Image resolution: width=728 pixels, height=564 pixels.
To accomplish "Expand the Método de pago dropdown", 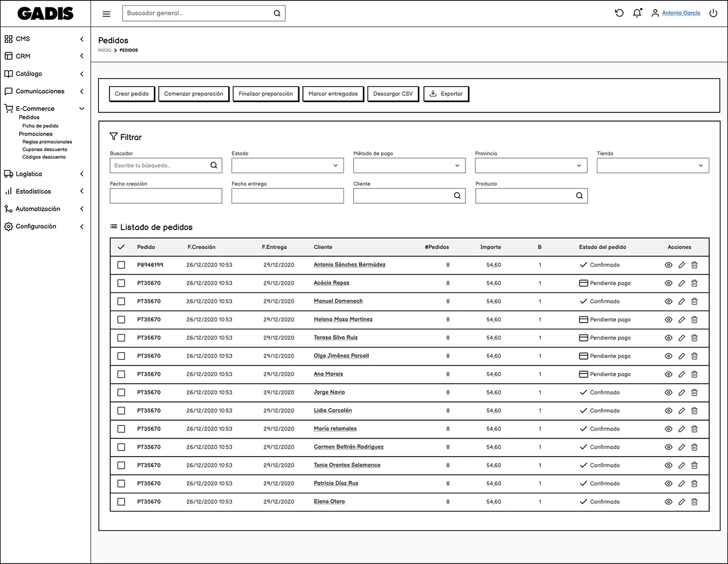I will coord(409,166).
